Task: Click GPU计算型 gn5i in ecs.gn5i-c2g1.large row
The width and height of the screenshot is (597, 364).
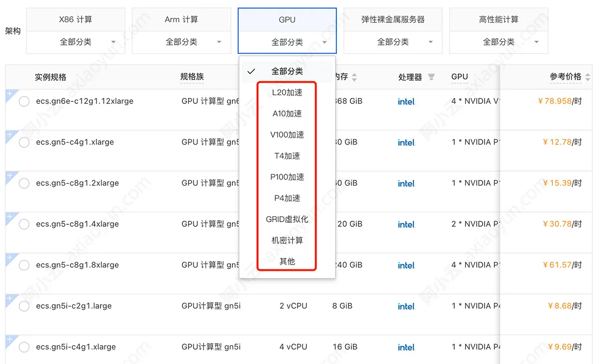Action: coord(211,306)
